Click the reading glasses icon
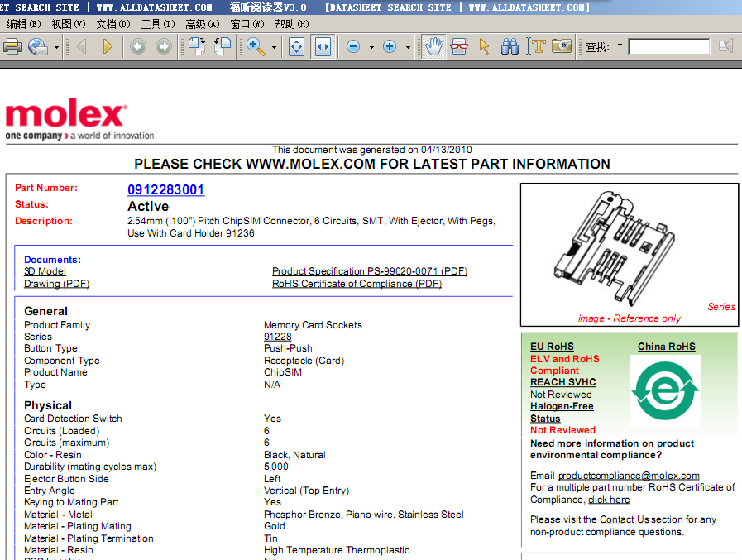742x560 pixels. click(459, 46)
